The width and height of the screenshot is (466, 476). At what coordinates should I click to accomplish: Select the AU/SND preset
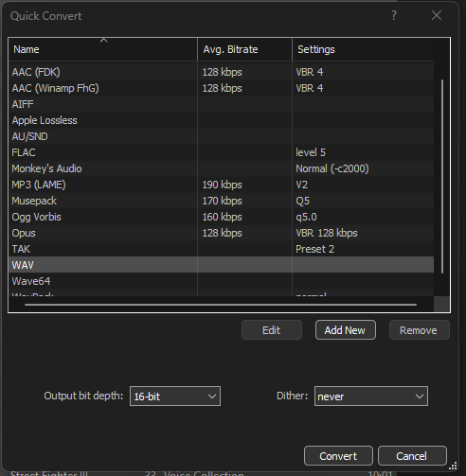(x=221, y=136)
